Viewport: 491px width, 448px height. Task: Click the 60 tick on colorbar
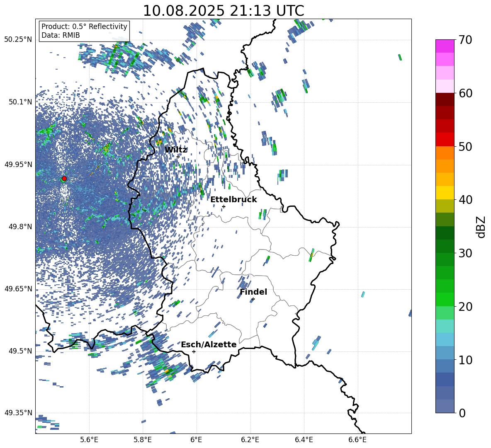(x=465, y=93)
